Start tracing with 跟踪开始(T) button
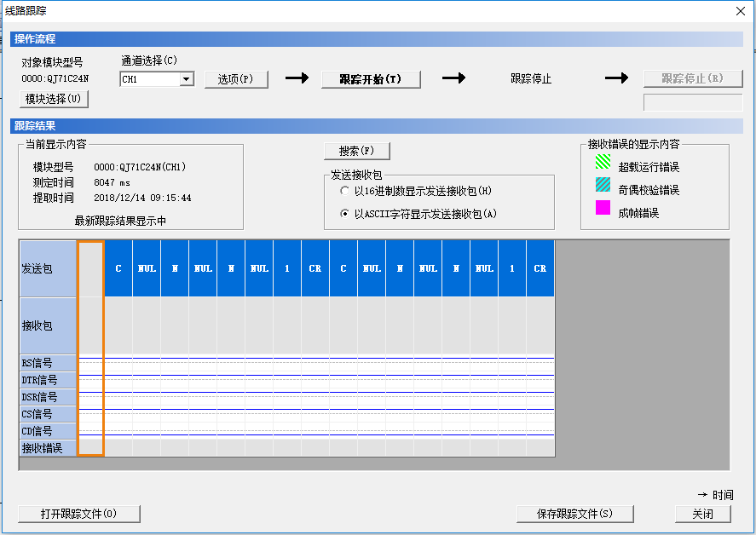Screen dimensions: 756x535 click(x=371, y=79)
